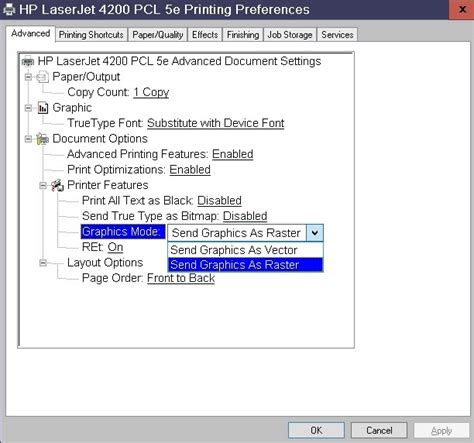Select the Document Options label
Viewport: 474px width, 443px height.
(100, 139)
